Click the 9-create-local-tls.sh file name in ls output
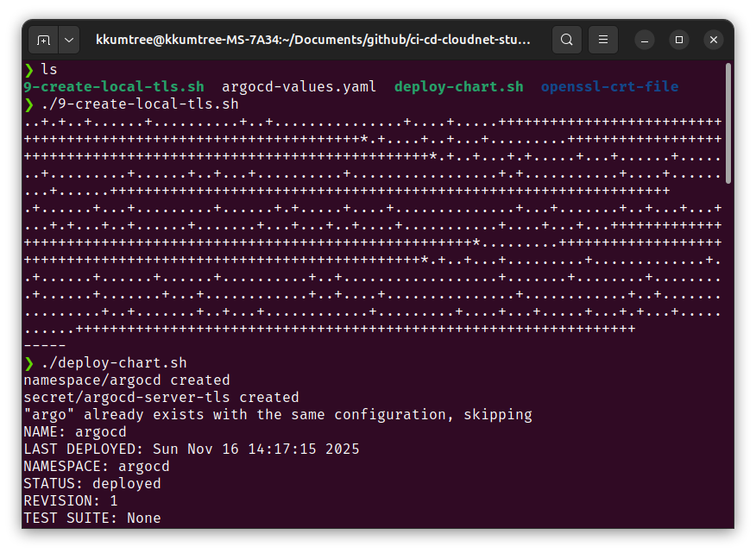 coord(114,87)
